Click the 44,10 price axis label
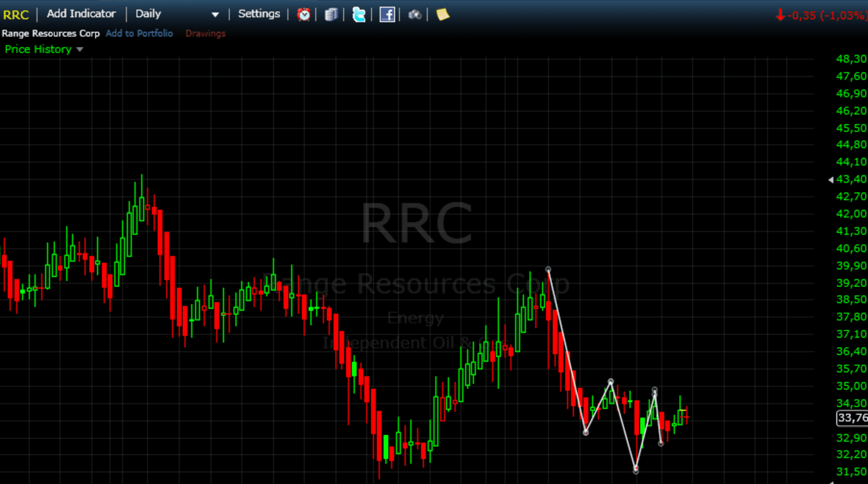The image size is (868, 484). (x=851, y=162)
